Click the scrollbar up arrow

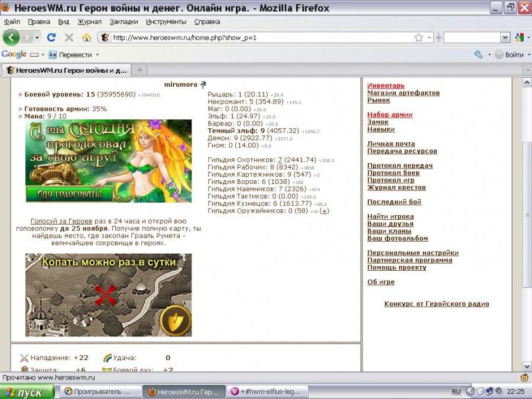527,82
